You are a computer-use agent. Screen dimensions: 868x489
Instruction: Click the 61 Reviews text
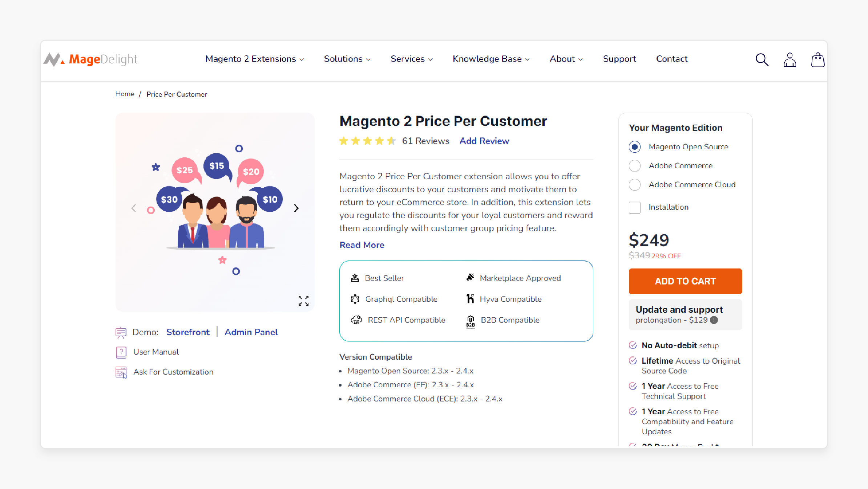click(x=426, y=141)
